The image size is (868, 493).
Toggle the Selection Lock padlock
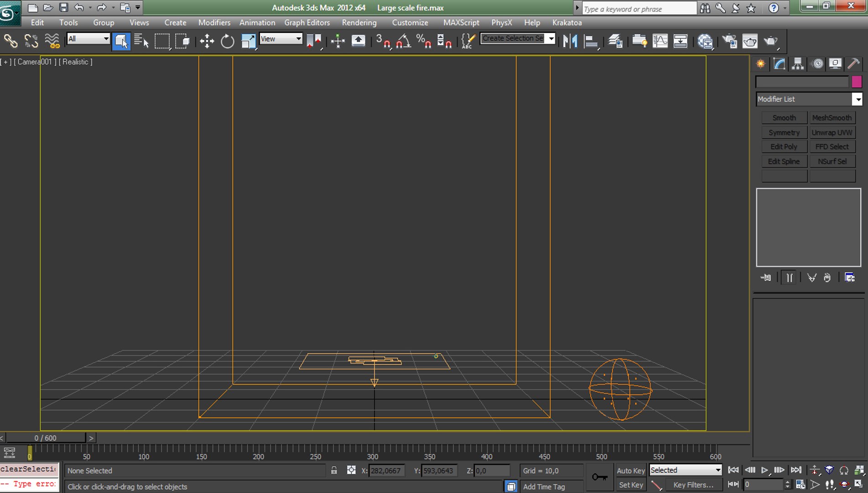pos(334,470)
